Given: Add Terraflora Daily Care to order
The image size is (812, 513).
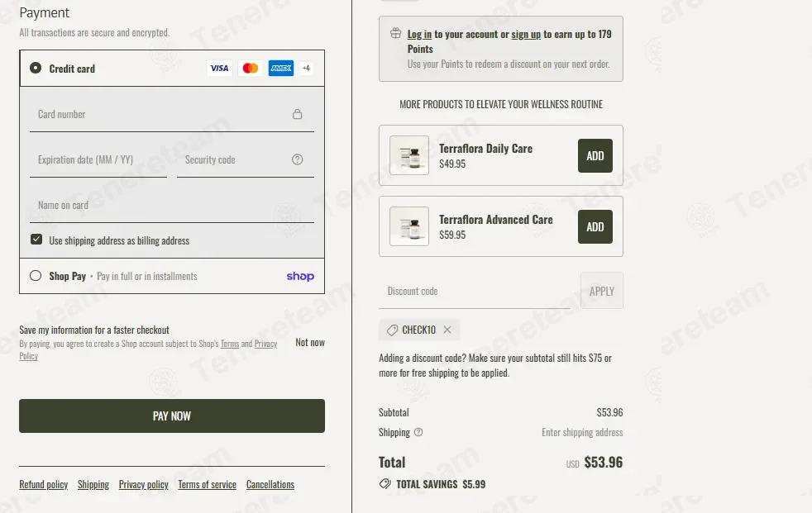Looking at the screenshot, I should click(x=595, y=155).
